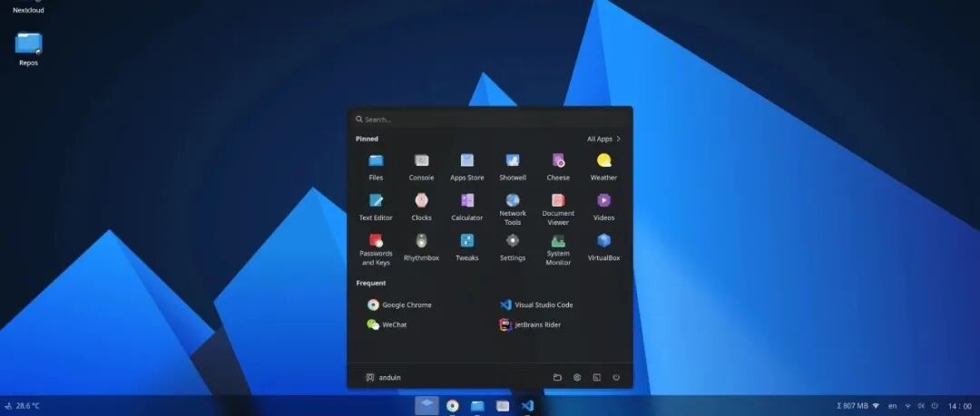Open the settings gear in the menu footer

click(x=577, y=377)
